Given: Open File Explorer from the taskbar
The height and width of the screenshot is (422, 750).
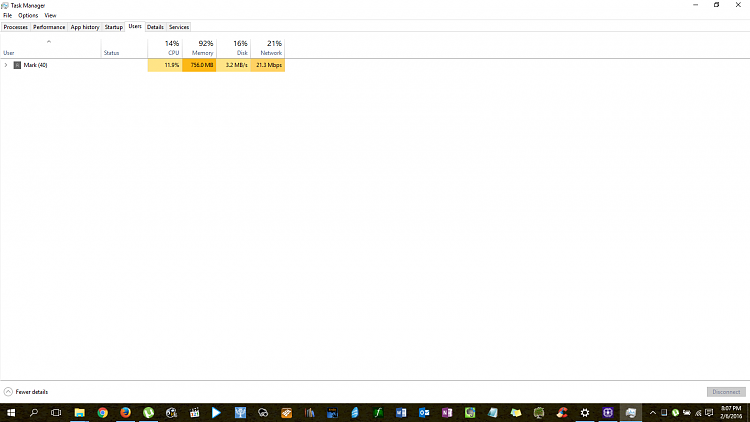Looking at the screenshot, I should click(79, 412).
